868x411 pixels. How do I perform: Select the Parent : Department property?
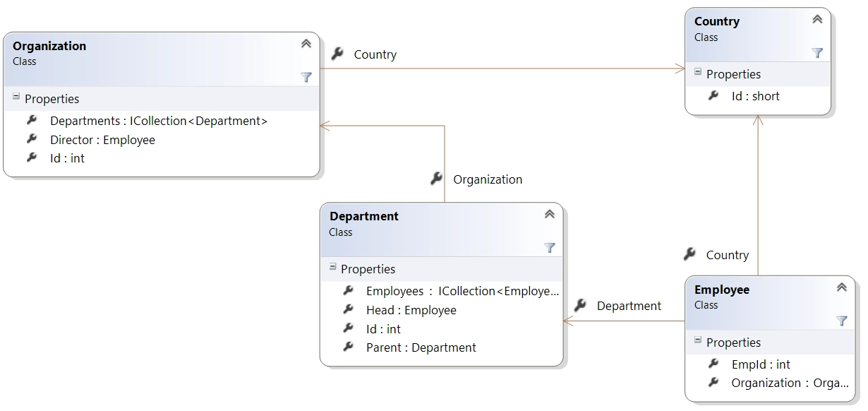click(421, 347)
